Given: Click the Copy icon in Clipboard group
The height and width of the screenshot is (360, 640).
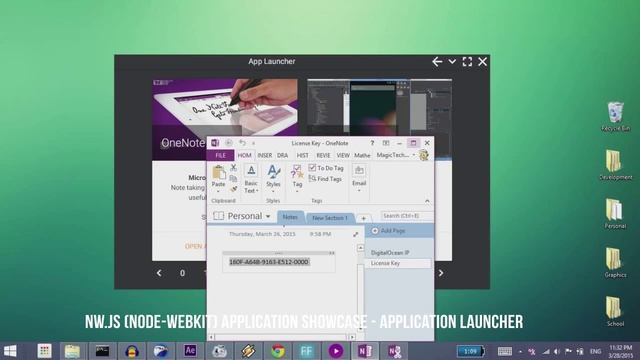Looking at the screenshot, I should [233, 179].
